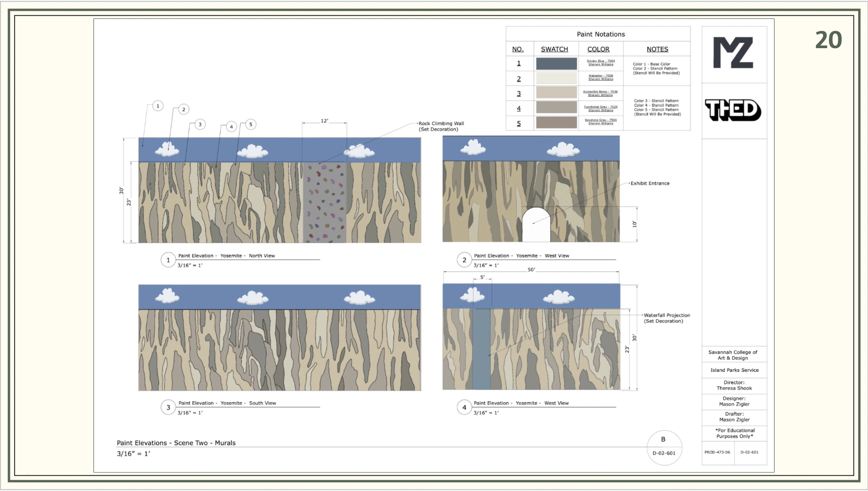Click callout bubble number 2 above North View
This screenshot has width=868, height=491.
tap(184, 110)
